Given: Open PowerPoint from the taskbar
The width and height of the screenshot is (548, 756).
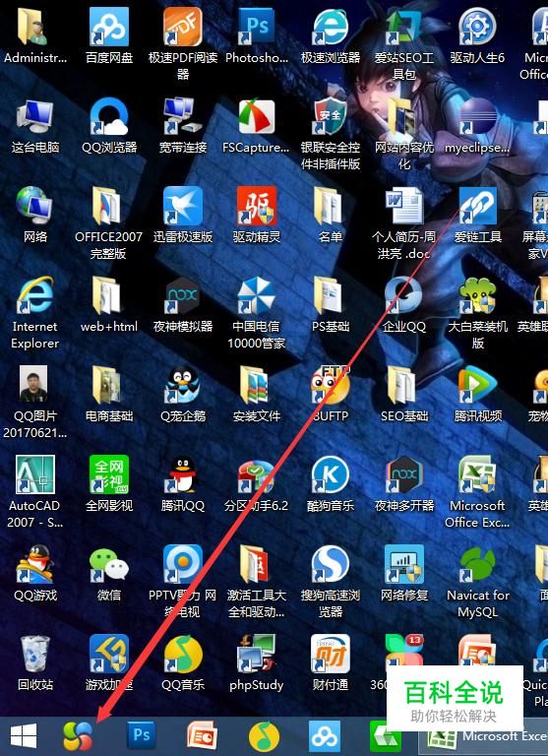Looking at the screenshot, I should (203, 735).
